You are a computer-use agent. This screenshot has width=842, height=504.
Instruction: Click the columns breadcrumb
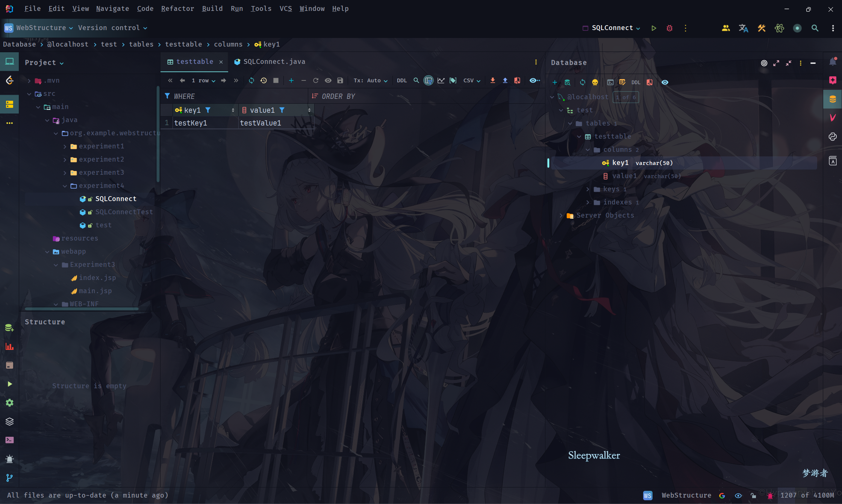(228, 44)
